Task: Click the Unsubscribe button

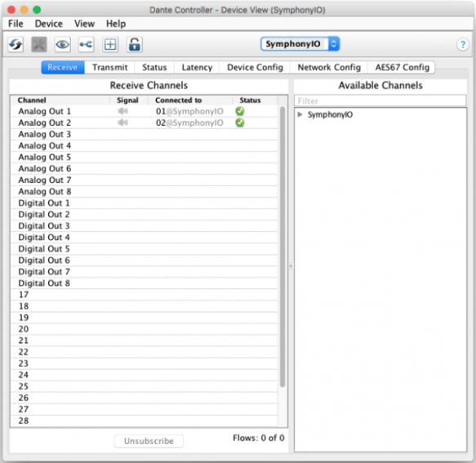Action: tap(149, 441)
